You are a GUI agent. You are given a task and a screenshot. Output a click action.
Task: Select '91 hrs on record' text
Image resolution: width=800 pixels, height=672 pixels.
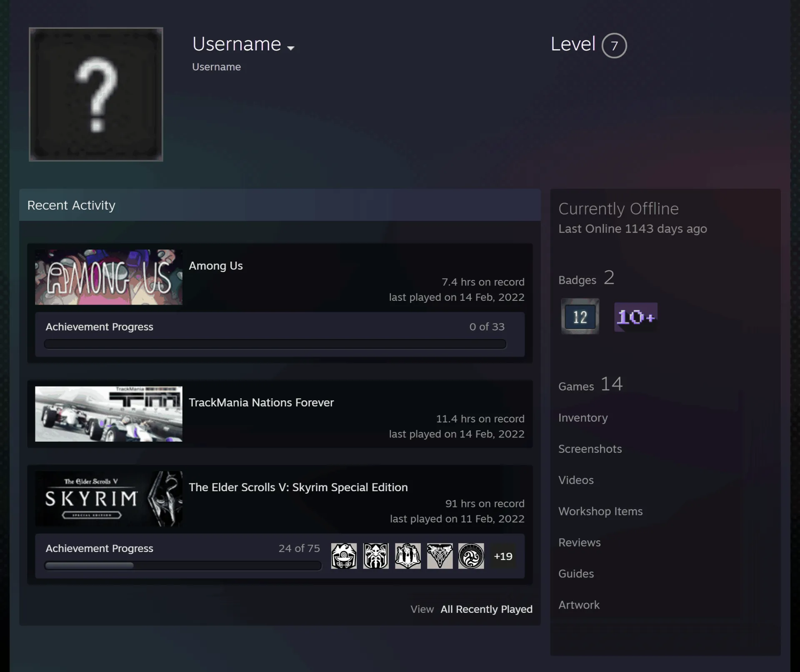point(485,504)
